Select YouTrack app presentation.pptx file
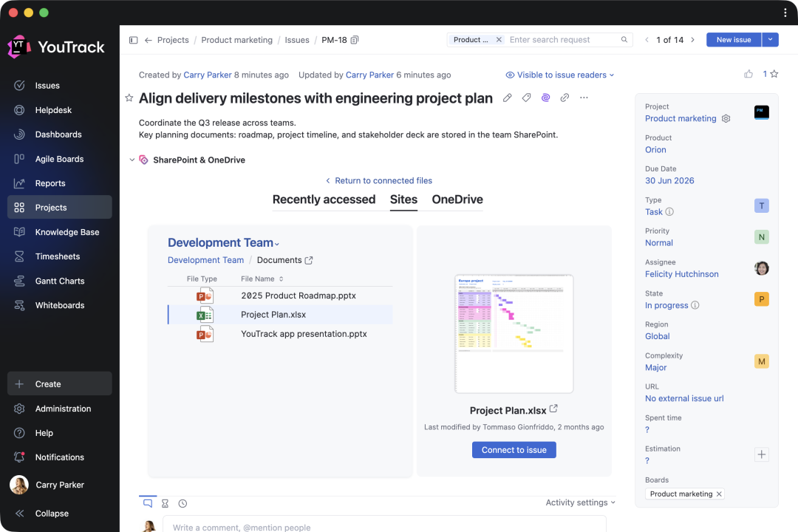This screenshot has height=532, width=798. pyautogui.click(x=281, y=334)
